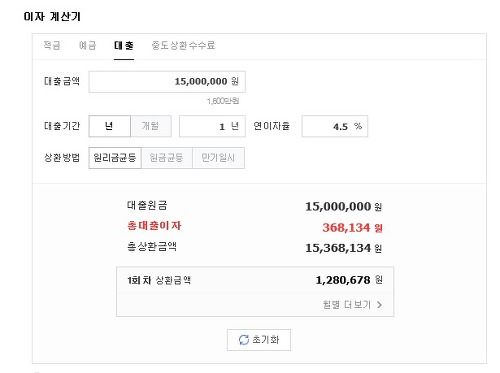Open the 중도상환수수료 tab

click(183, 45)
